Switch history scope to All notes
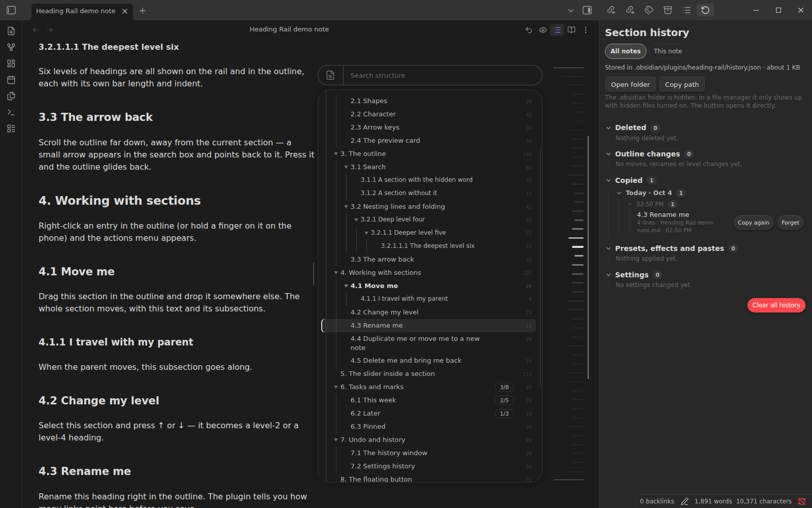Screen dimensions: 812x508 [x=625, y=51]
